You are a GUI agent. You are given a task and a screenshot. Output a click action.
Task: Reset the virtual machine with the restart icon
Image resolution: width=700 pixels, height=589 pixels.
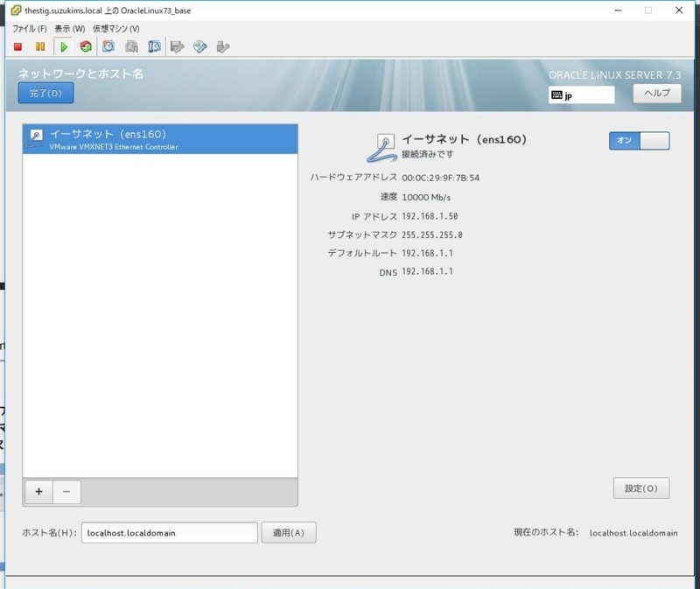[86, 47]
